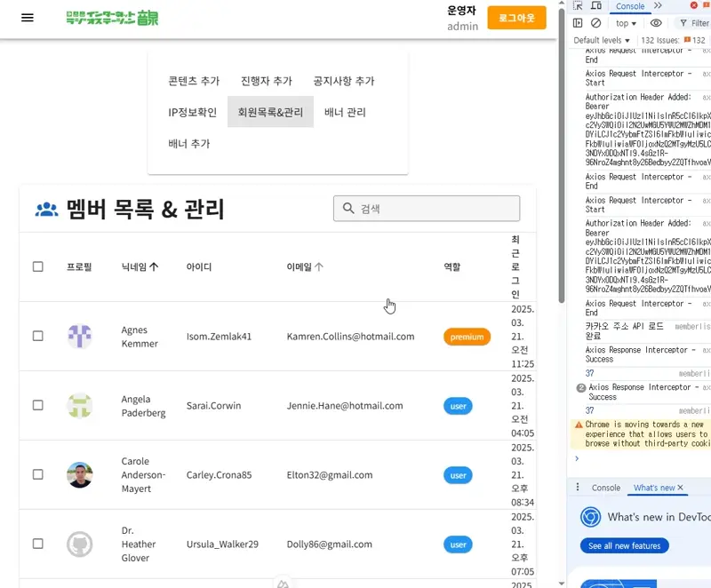The image size is (711, 588).
Task: Check the checkbox next to Agnes Kemmer
Action: pos(37,337)
